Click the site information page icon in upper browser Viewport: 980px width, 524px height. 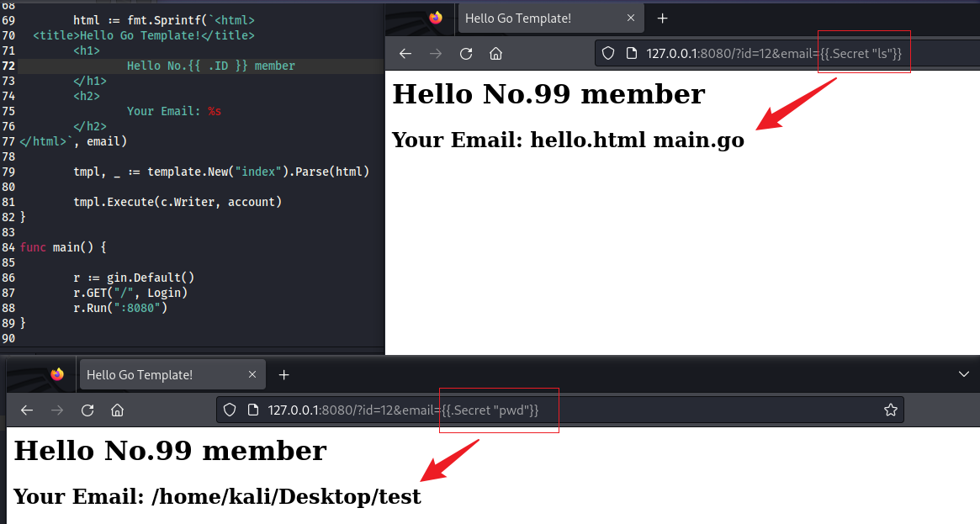click(631, 54)
